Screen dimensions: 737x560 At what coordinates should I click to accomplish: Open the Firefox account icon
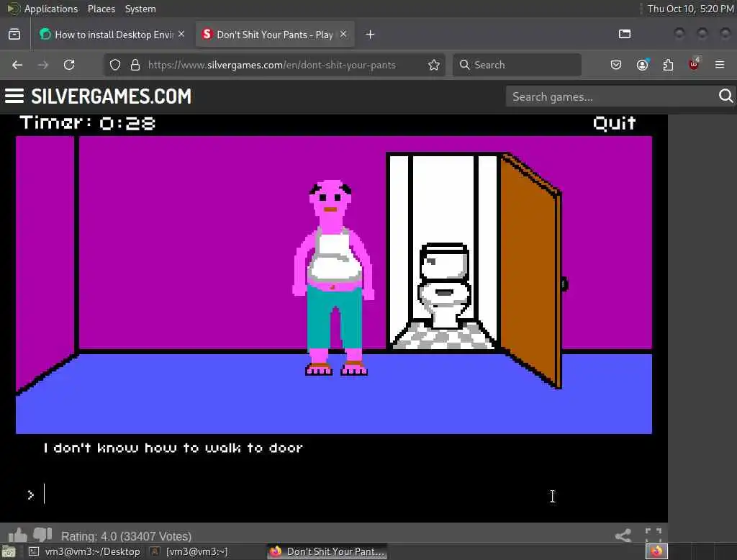point(642,65)
